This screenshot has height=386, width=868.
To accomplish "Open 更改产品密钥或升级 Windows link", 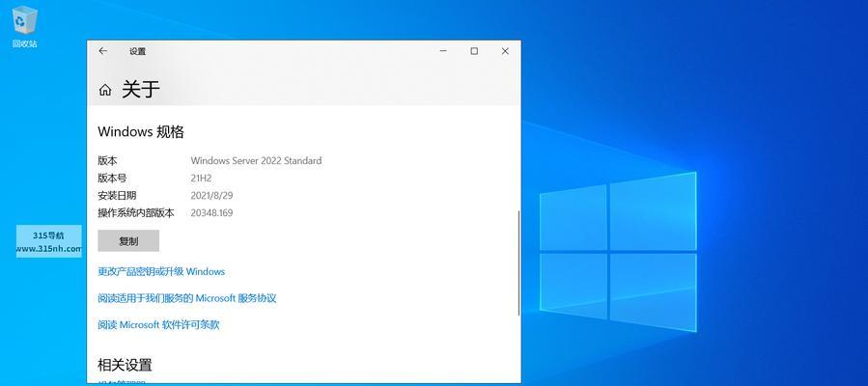I will (x=161, y=271).
